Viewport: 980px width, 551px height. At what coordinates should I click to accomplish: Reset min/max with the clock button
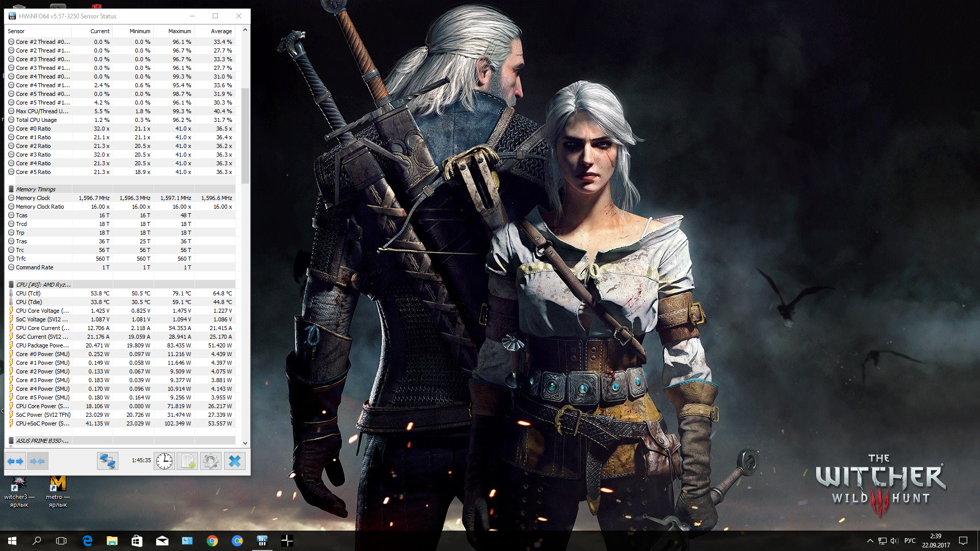tap(164, 461)
